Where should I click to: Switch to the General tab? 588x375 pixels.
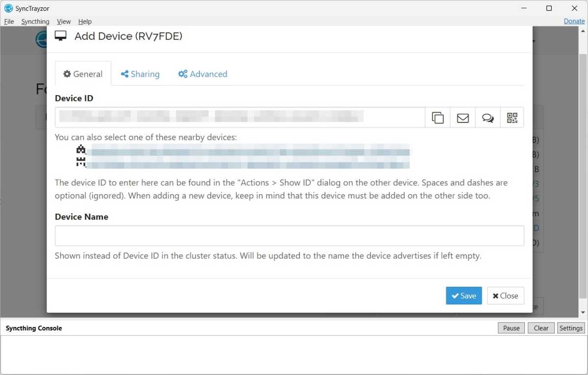(x=83, y=74)
